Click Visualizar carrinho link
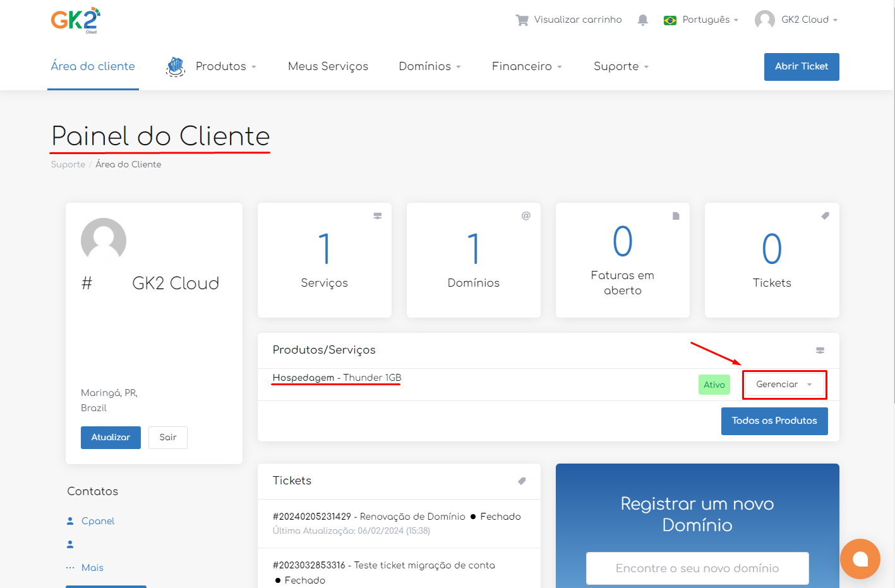Viewport: 895px width, 588px height. pyautogui.click(x=578, y=20)
